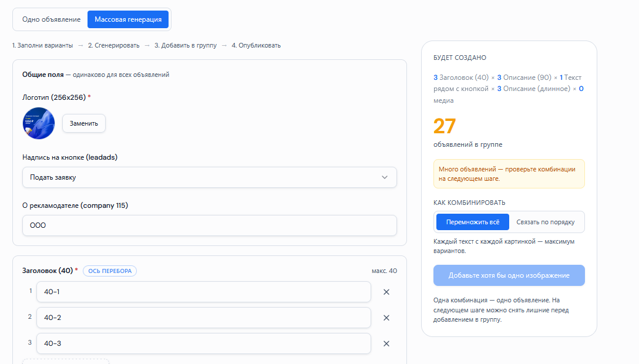
Task: Click the round logo thumbnail
Action: coord(39,123)
